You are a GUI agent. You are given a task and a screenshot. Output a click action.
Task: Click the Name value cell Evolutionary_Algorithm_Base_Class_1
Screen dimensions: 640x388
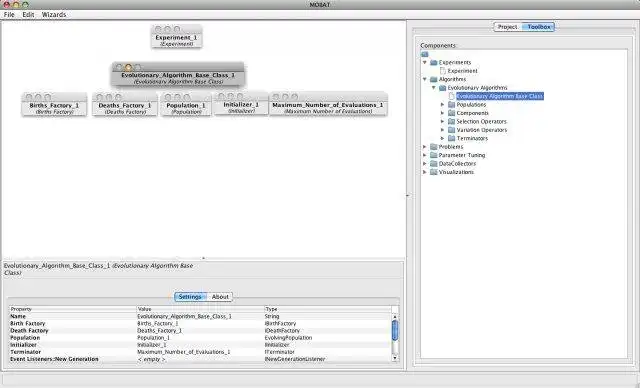[x=200, y=316]
